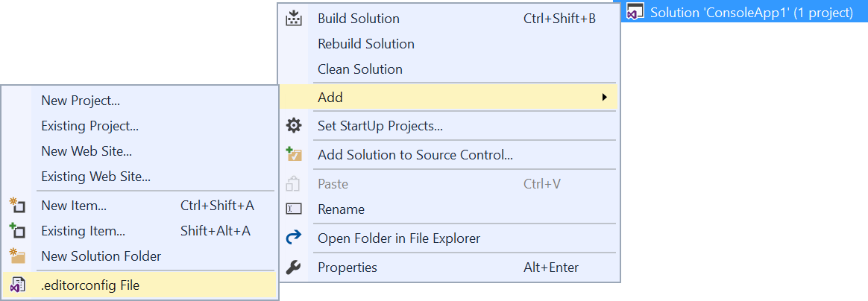Click the Set StartUp Projects gear icon
The image size is (868, 301).
[x=293, y=126]
